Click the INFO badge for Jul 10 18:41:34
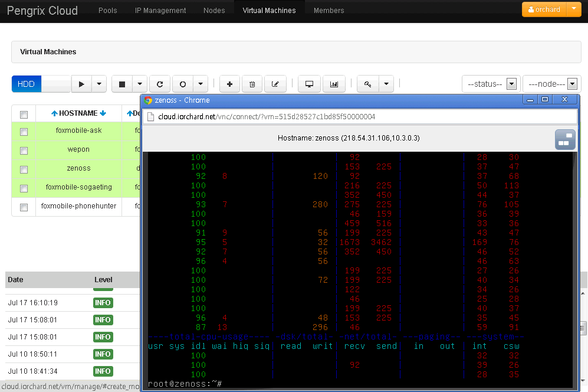 tap(103, 371)
